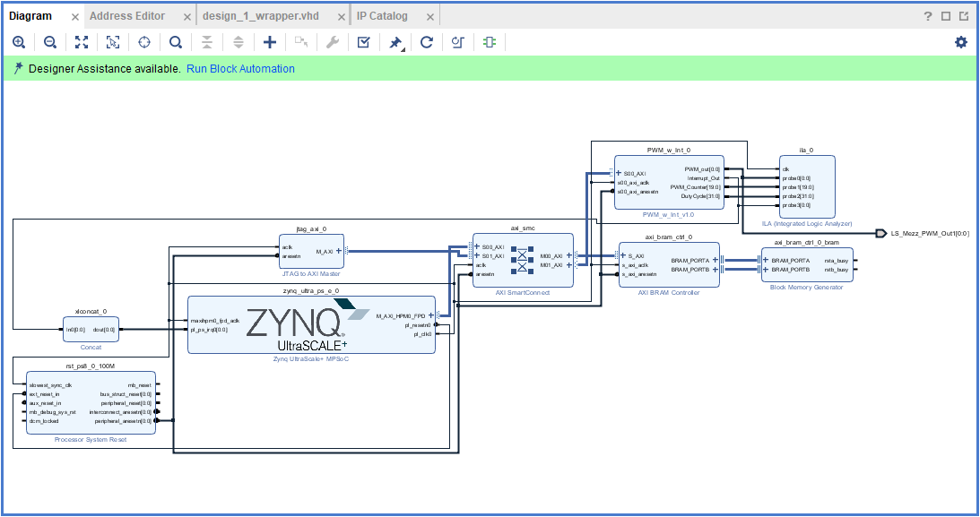Click the Zoom In toolbar icon

(19, 42)
